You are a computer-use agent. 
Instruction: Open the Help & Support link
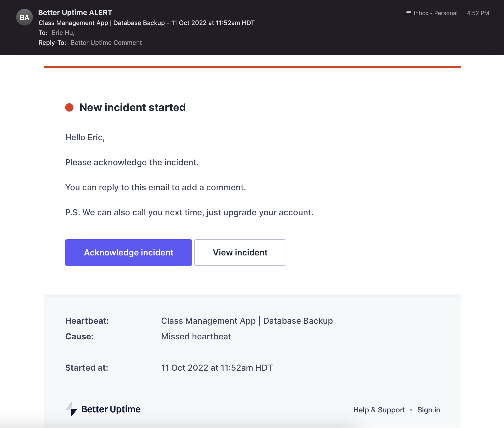click(379, 410)
